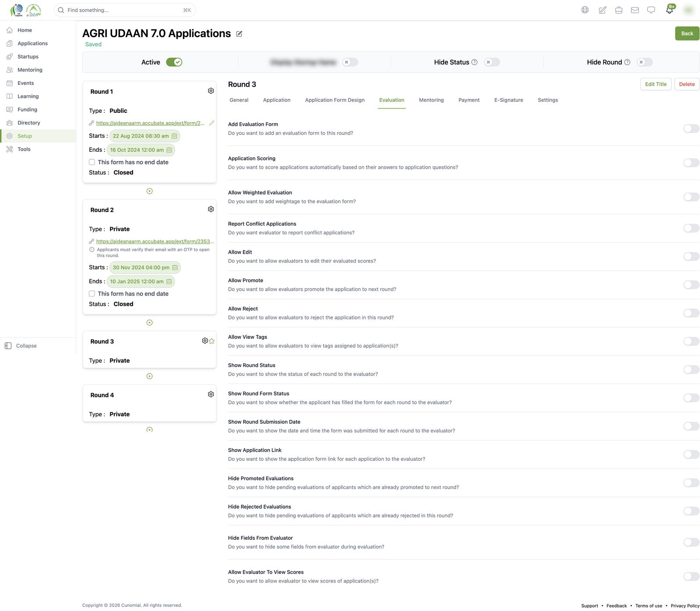Switch to the General tab
The width and height of the screenshot is (700, 611).
(239, 100)
